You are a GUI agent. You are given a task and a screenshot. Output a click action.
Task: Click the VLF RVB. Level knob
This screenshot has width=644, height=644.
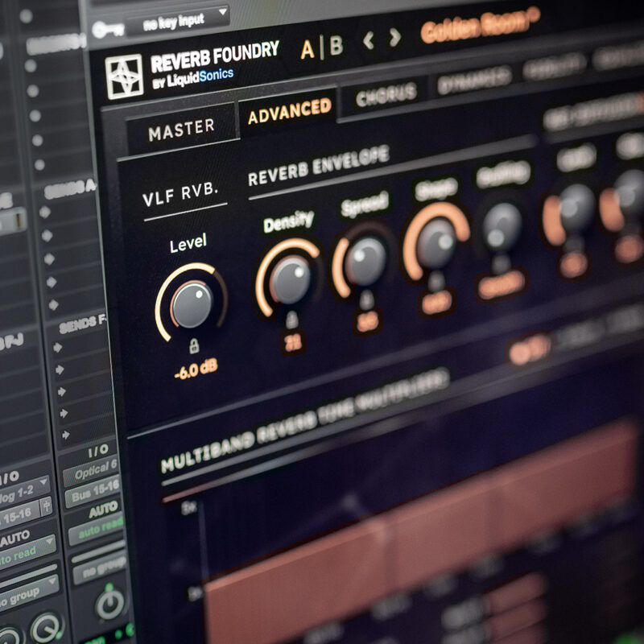coord(192,304)
